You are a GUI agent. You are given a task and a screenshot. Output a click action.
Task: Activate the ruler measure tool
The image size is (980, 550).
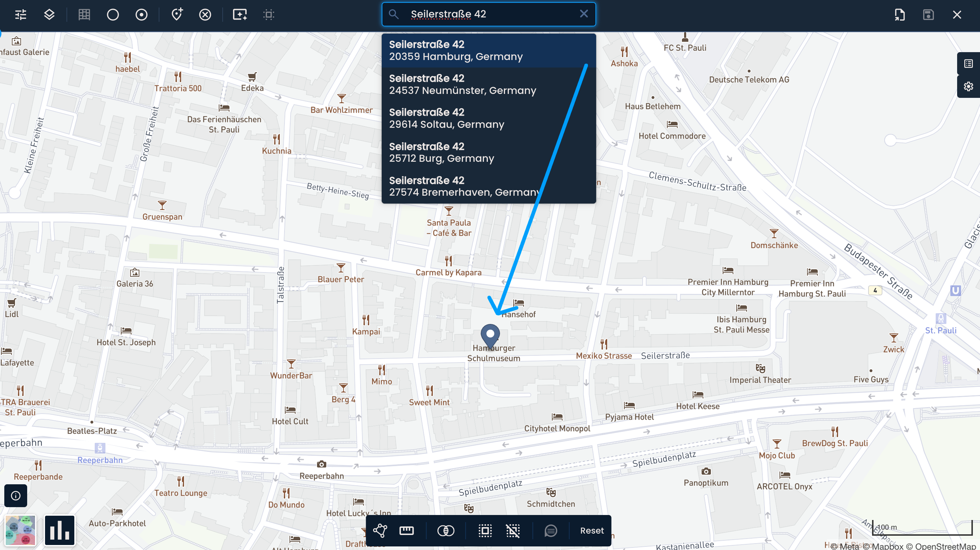point(406,530)
